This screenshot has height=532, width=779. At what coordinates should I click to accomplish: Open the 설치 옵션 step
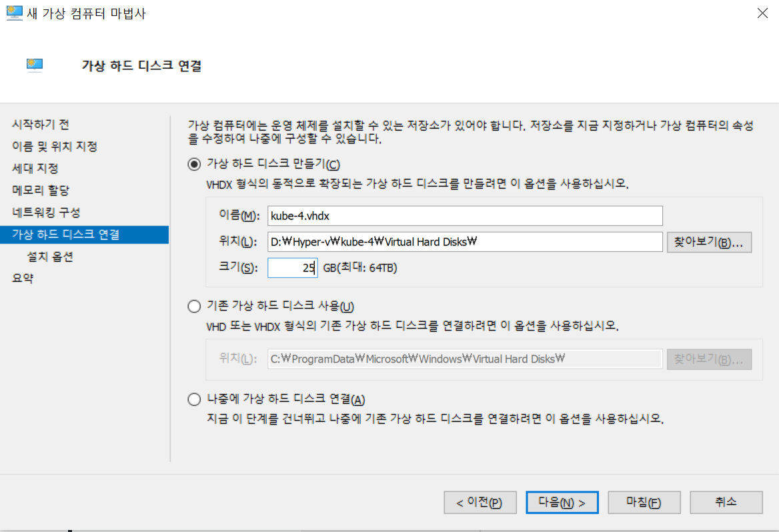pyautogui.click(x=49, y=256)
